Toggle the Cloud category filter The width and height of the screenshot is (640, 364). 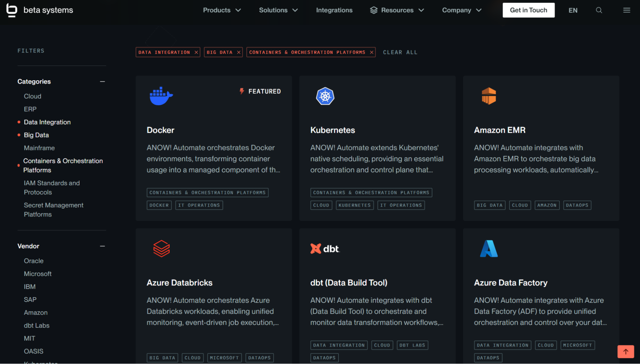point(32,96)
